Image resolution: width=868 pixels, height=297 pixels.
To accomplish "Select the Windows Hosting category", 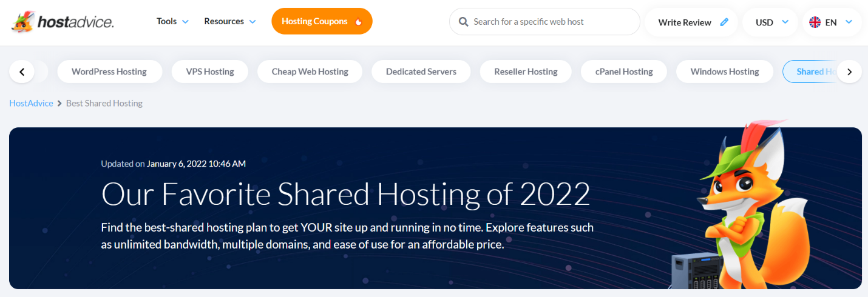I will click(x=725, y=72).
